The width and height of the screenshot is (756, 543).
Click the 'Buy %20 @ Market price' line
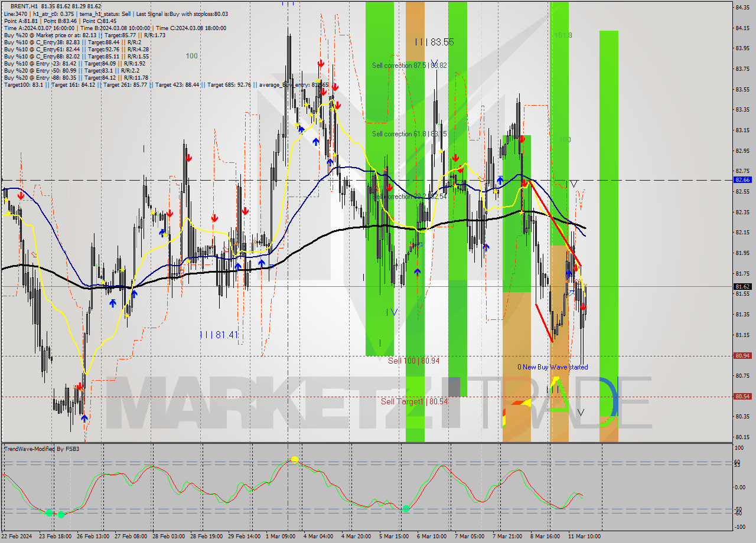pyautogui.click(x=84, y=35)
